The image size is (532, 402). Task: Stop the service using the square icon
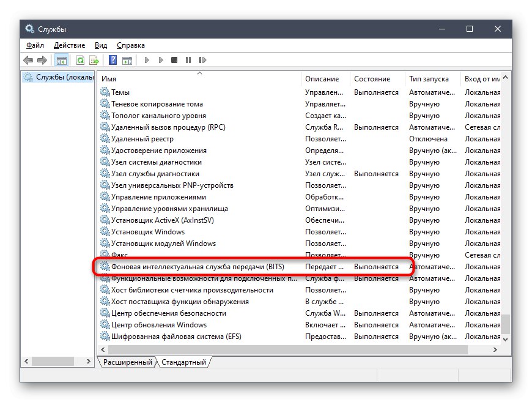click(x=175, y=60)
